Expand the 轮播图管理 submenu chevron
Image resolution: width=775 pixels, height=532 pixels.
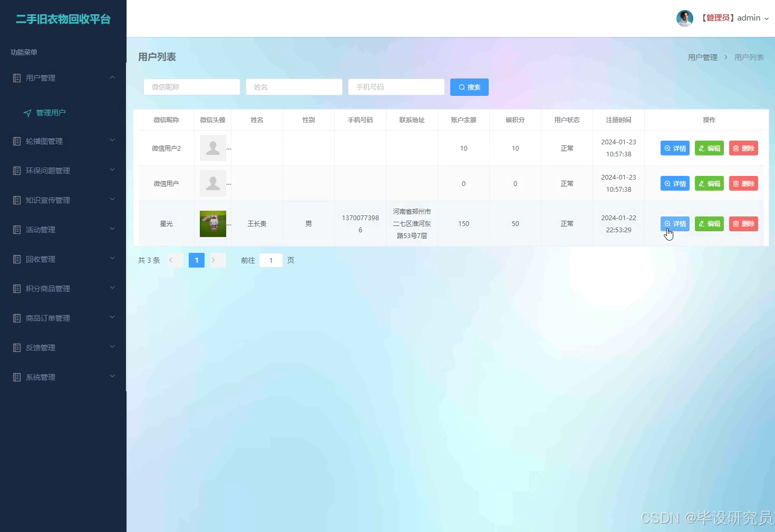pos(112,140)
